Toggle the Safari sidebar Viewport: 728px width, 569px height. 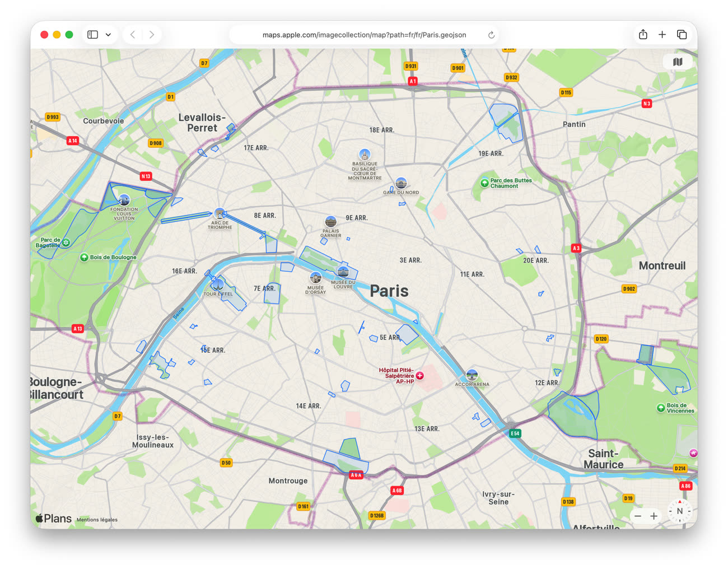point(93,35)
